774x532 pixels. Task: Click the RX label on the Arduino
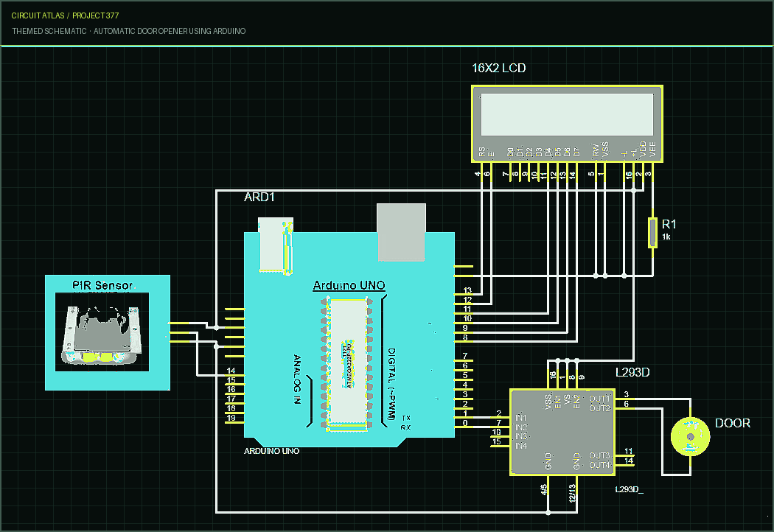[x=405, y=427]
